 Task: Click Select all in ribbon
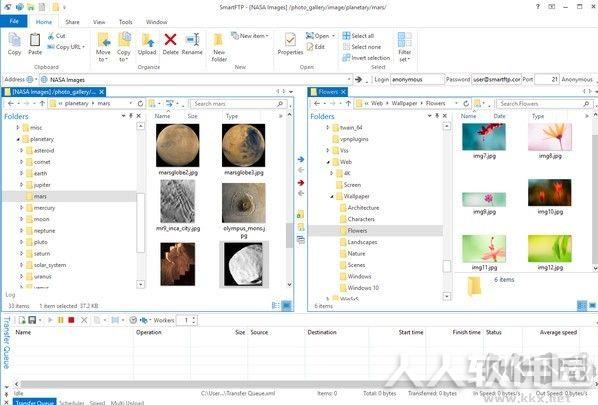(358, 36)
